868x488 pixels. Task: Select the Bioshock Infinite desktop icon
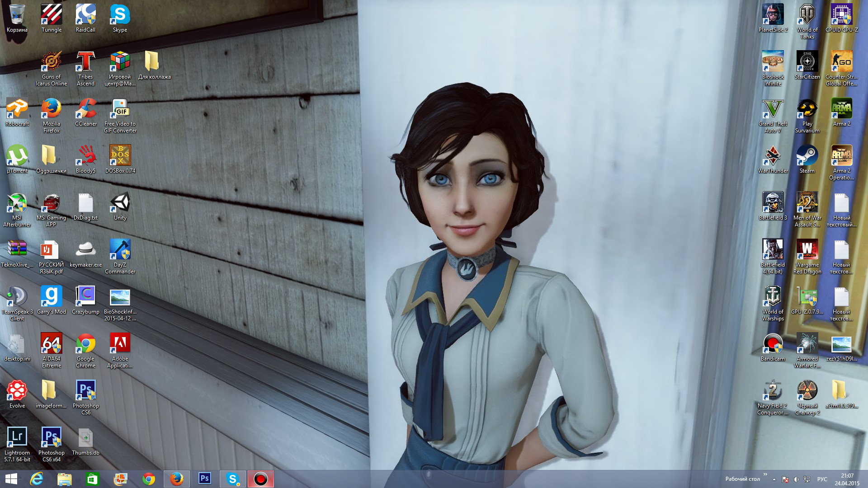tap(773, 68)
